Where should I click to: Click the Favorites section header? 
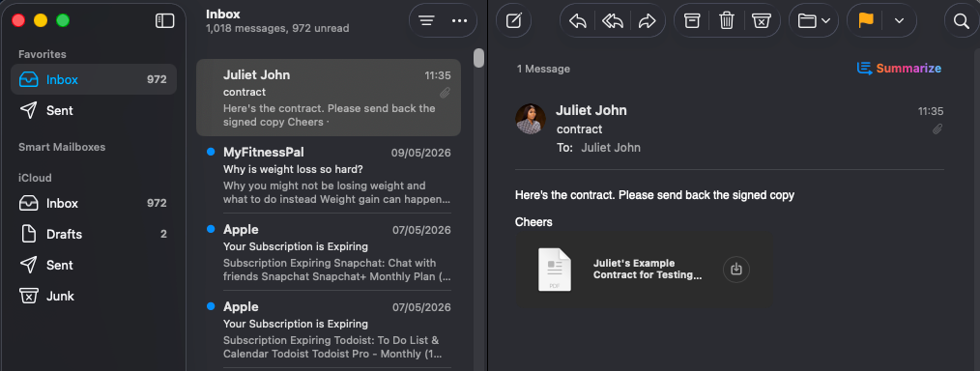pyautogui.click(x=43, y=54)
